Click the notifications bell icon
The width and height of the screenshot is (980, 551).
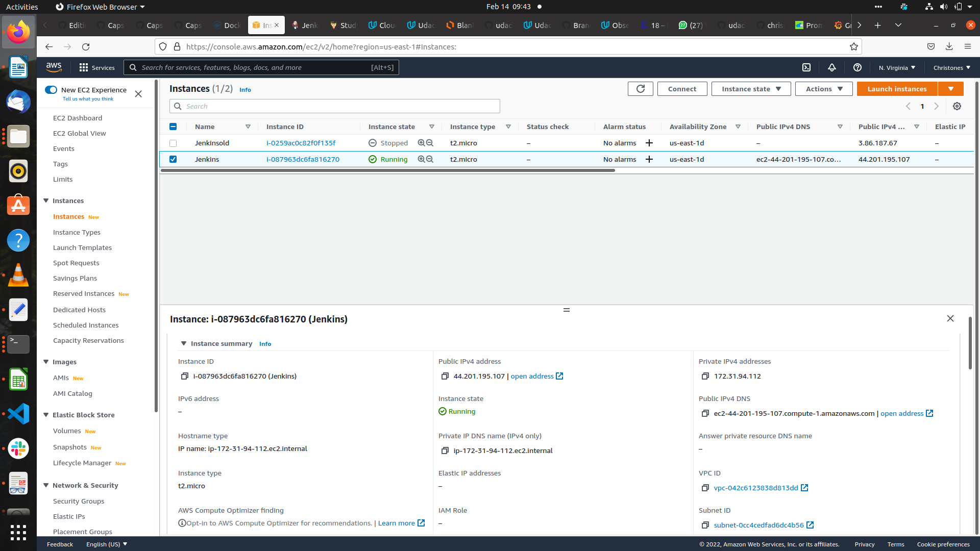point(831,67)
